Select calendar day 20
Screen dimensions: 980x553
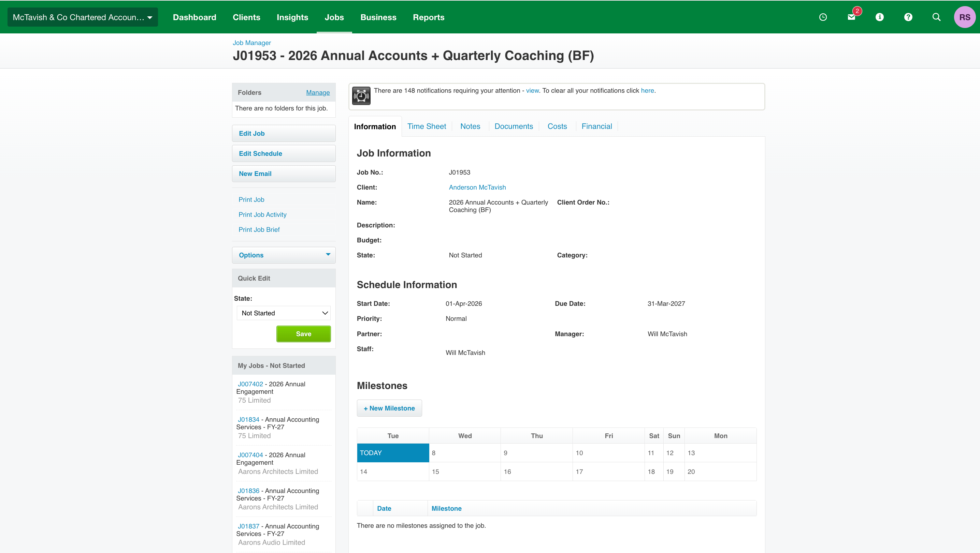pos(721,472)
